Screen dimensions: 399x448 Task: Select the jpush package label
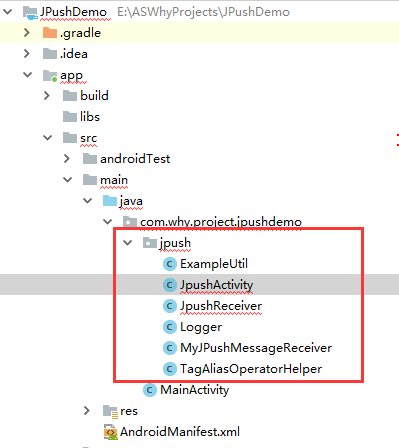(175, 243)
